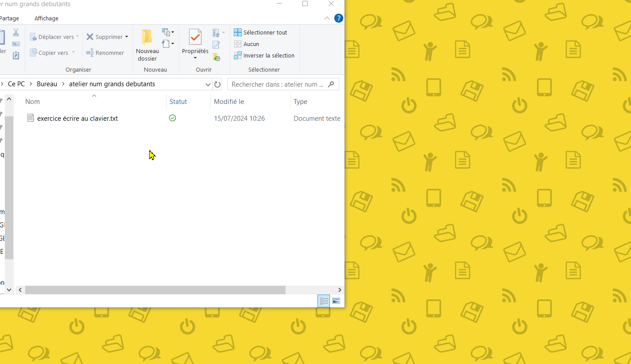Click the date 15/07/2024 10:26
This screenshot has width=631, height=364.
point(239,118)
